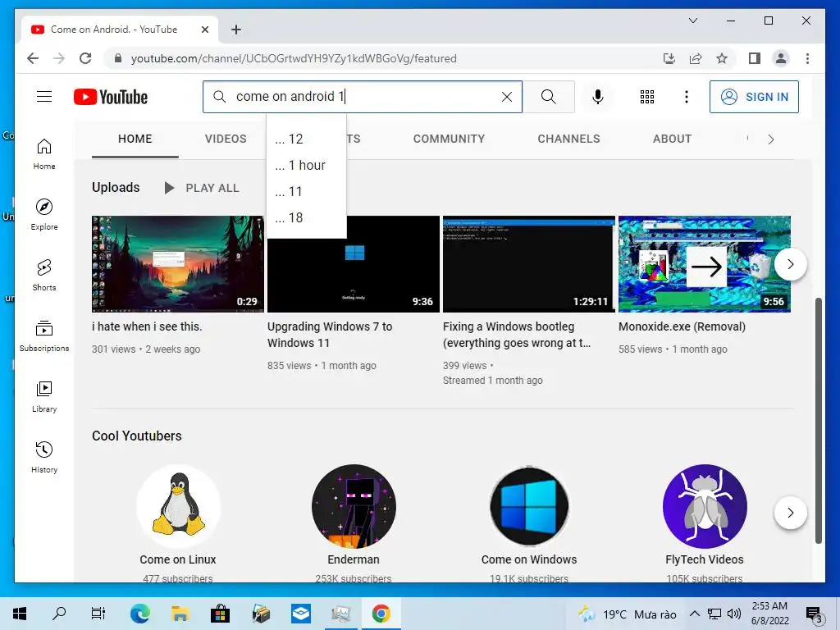Switch to the COMMUNITY tab
This screenshot has width=840, height=630.
coord(449,139)
